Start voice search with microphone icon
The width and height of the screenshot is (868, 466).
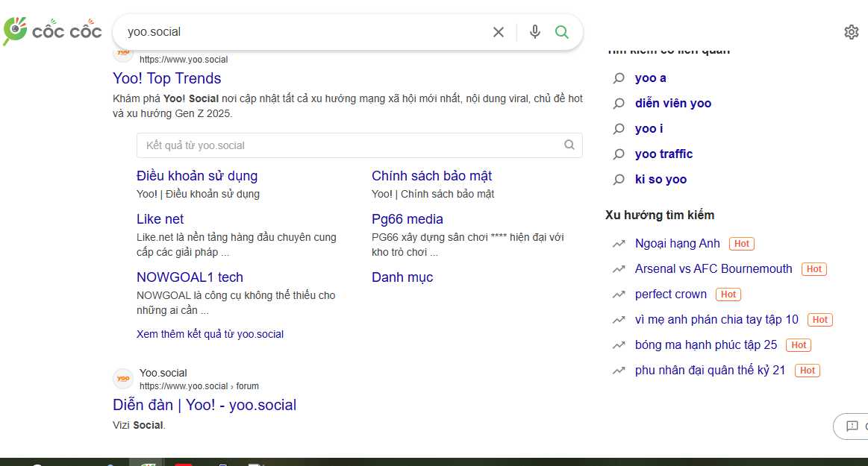[534, 32]
